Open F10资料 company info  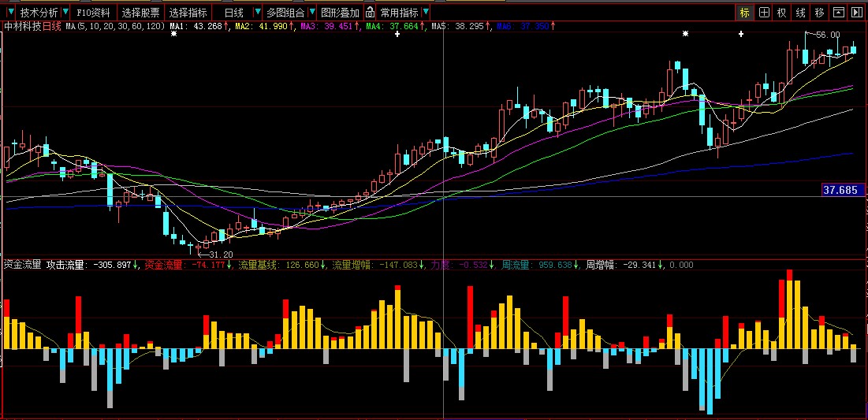coord(93,13)
